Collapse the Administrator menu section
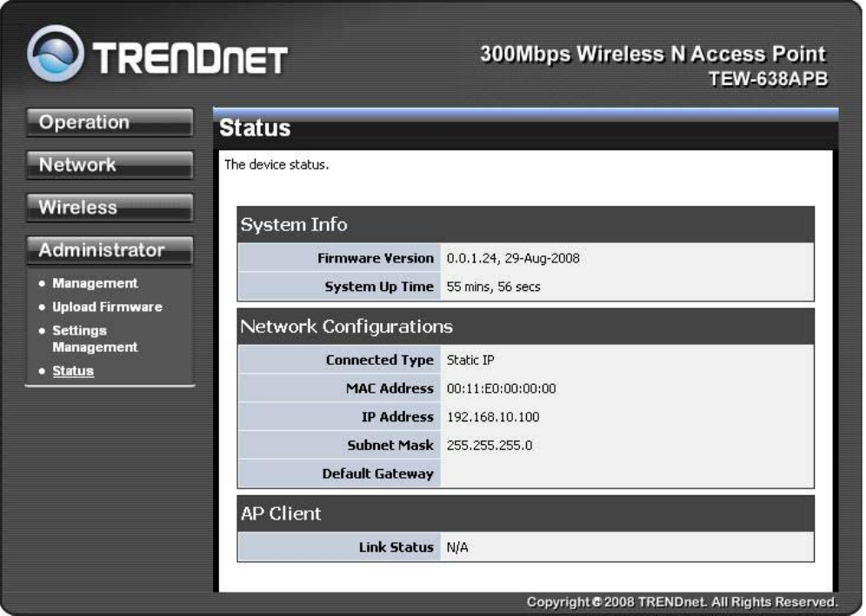This screenshot has width=866, height=616. tap(110, 250)
